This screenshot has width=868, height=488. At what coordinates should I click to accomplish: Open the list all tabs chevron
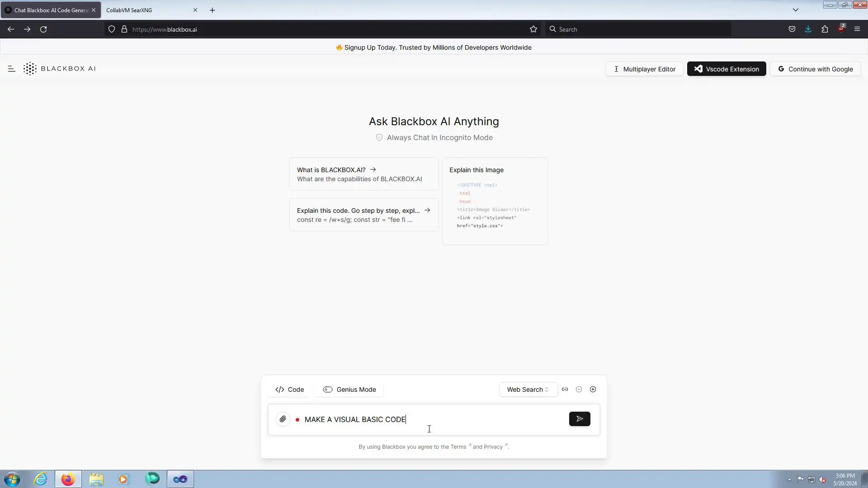(795, 10)
